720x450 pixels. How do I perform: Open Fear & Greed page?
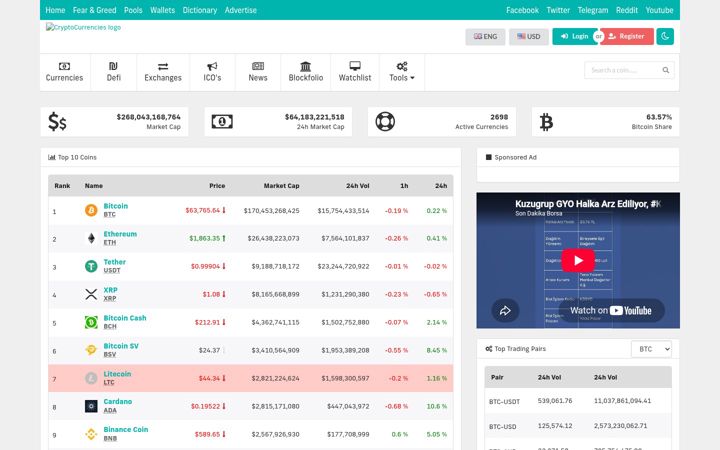click(95, 10)
